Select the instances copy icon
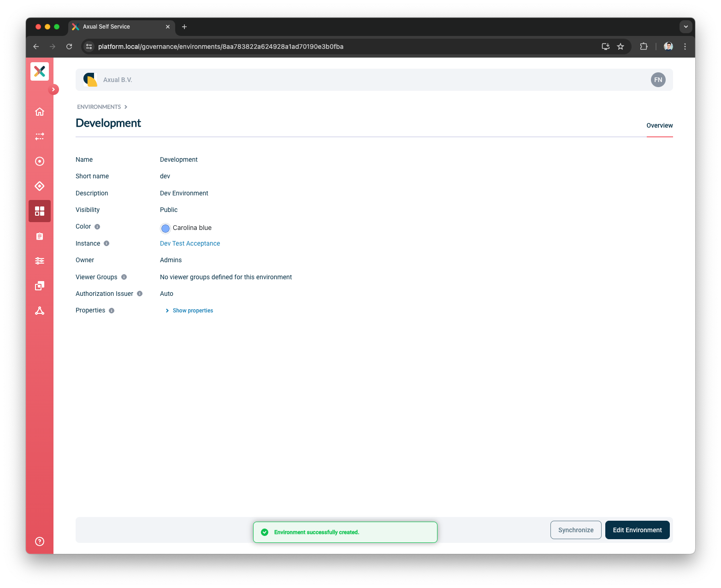The width and height of the screenshot is (721, 588). (x=39, y=286)
